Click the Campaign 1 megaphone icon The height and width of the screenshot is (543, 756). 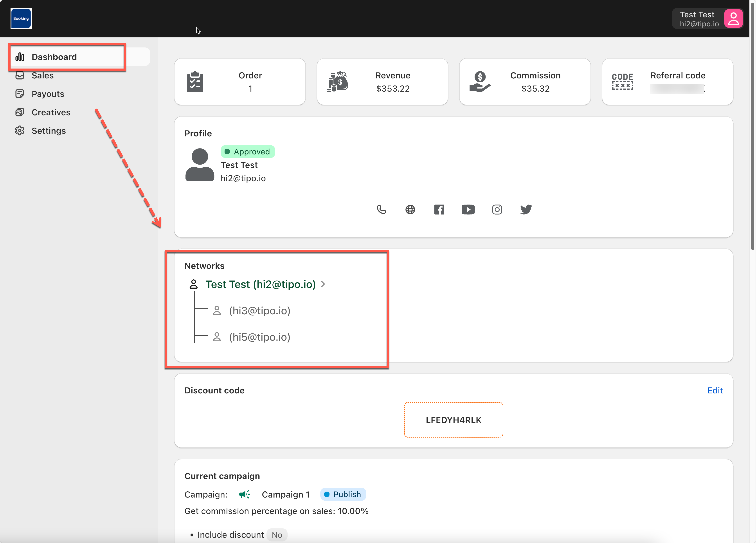tap(245, 494)
